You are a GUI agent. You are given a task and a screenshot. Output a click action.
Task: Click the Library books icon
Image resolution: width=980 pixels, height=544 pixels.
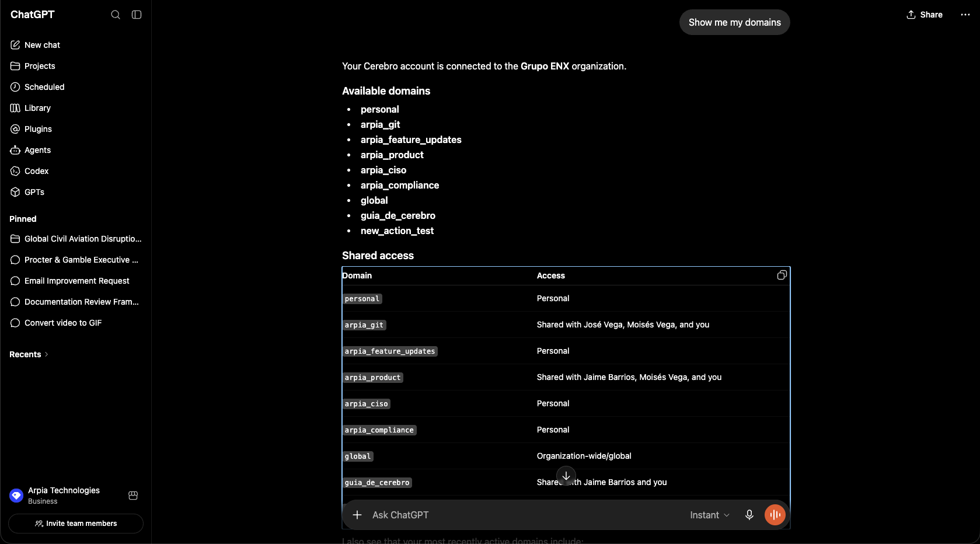(15, 108)
